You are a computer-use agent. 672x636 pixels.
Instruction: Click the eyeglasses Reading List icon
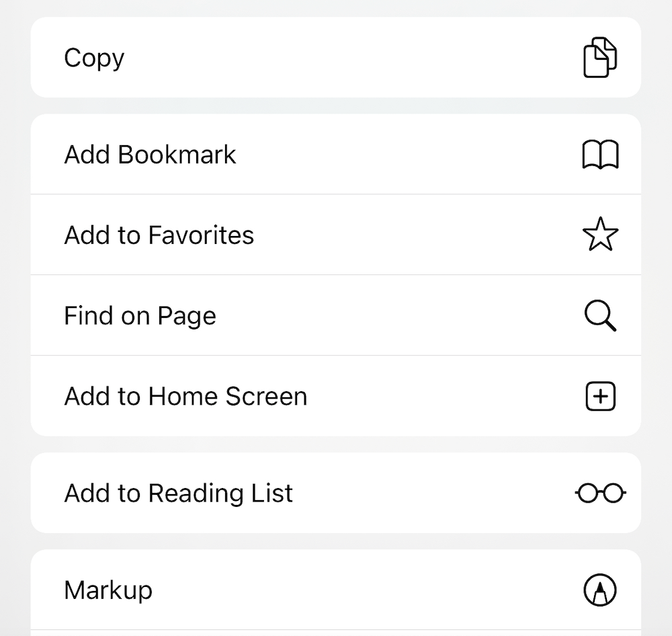point(600,493)
